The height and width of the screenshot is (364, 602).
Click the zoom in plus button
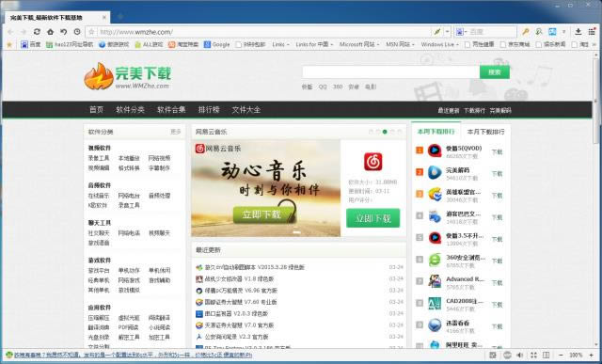[591, 356]
